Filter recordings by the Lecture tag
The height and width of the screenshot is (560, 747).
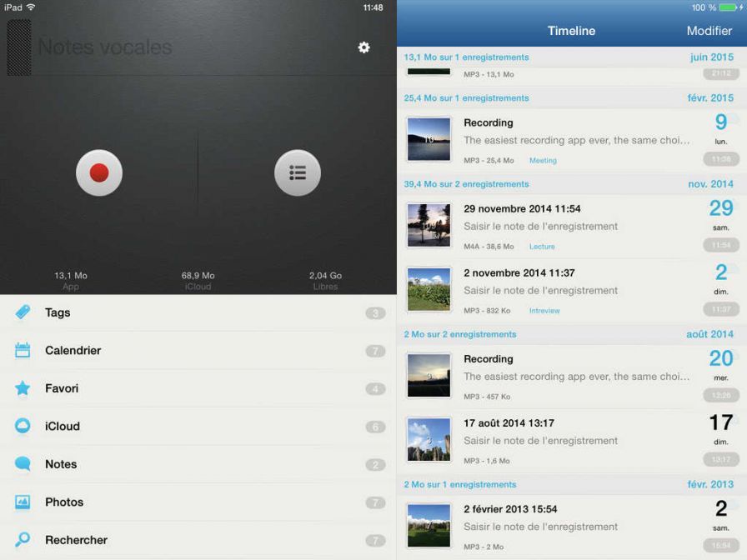(542, 247)
